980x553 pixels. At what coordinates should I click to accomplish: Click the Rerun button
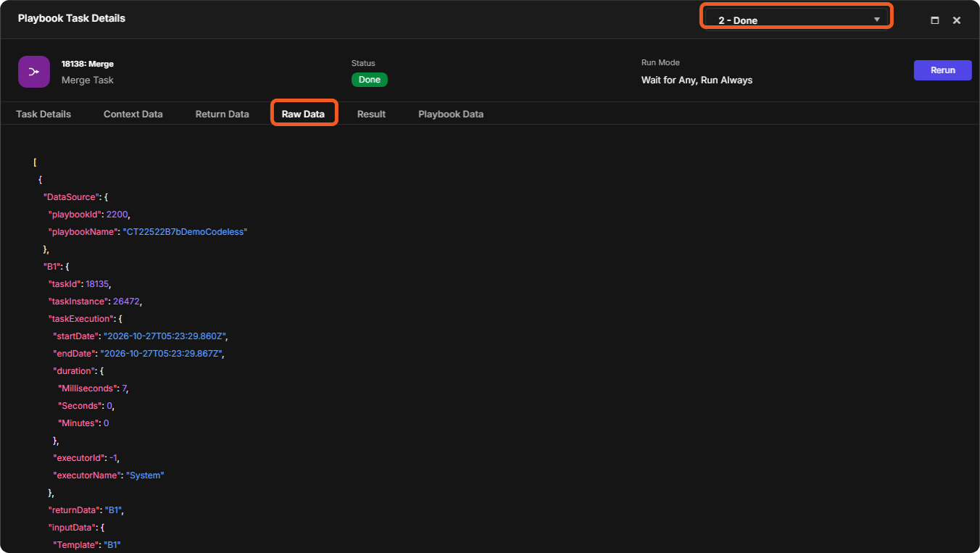tap(943, 70)
